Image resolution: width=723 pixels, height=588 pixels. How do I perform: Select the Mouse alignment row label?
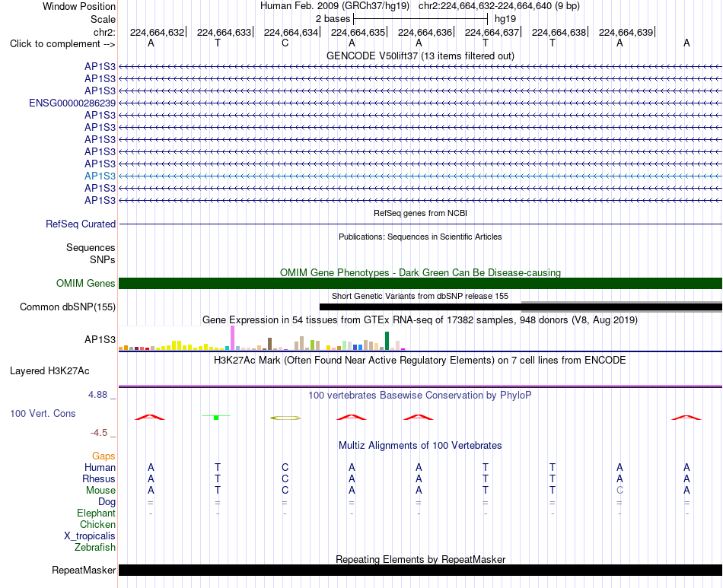click(x=100, y=491)
